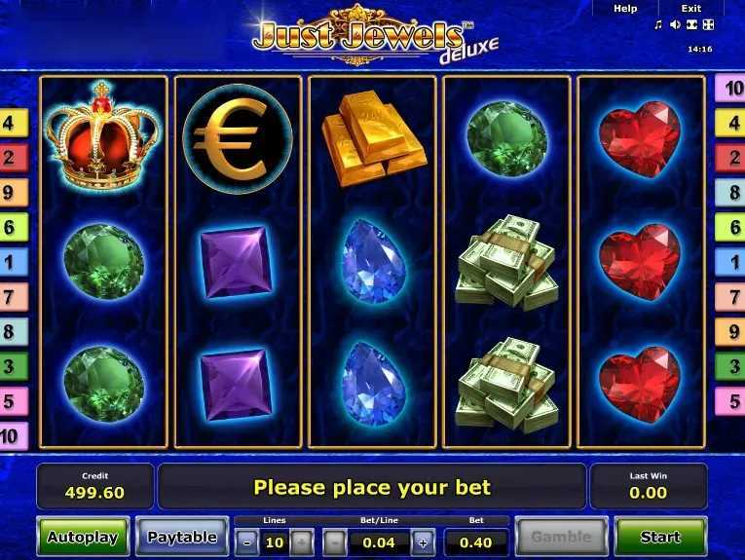Click the gold bars symbol

coord(373,138)
